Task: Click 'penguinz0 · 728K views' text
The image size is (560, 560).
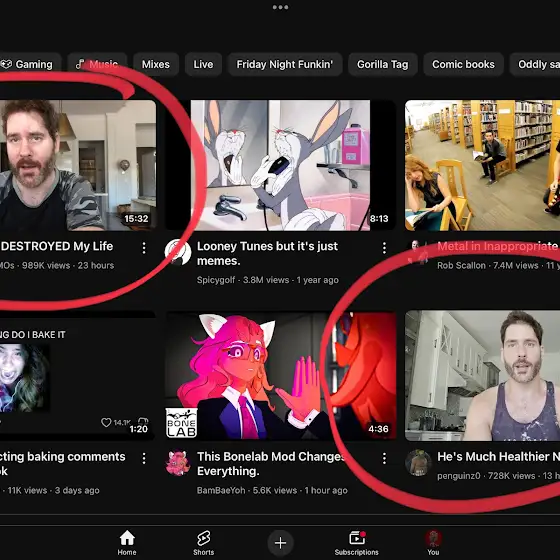Action: tap(486, 476)
